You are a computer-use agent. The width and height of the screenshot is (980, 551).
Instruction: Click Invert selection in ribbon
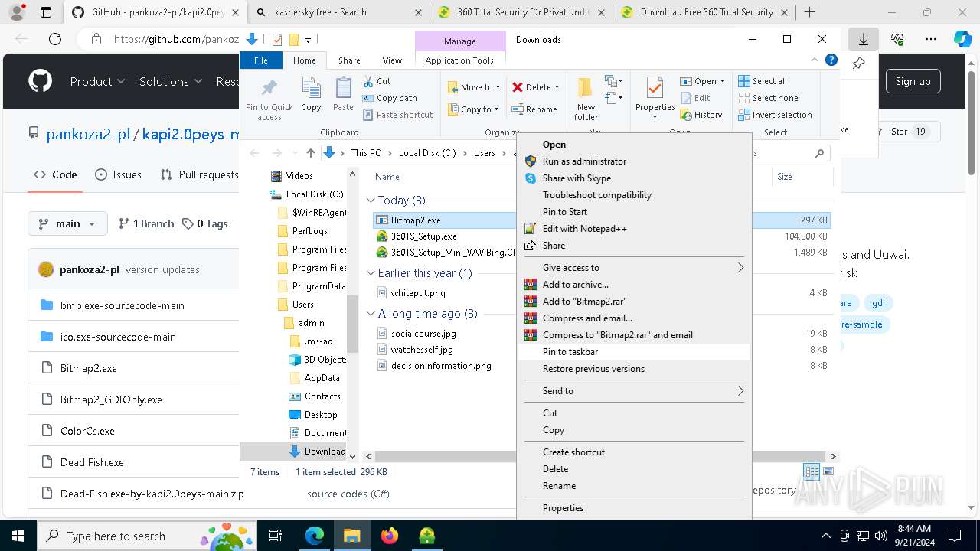pyautogui.click(x=775, y=115)
